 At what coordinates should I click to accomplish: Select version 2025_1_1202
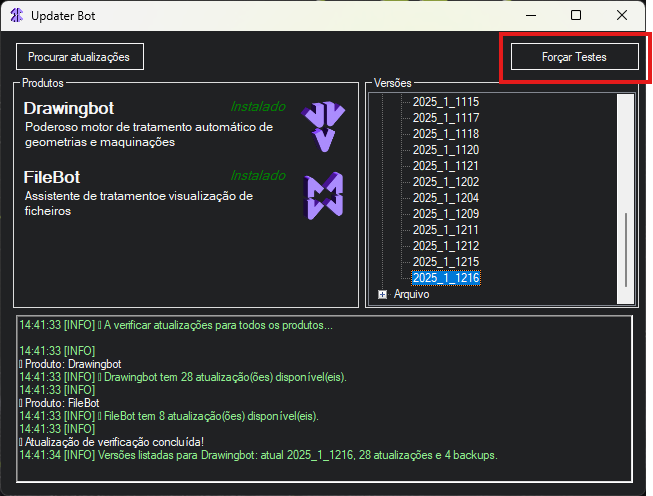tap(446, 182)
